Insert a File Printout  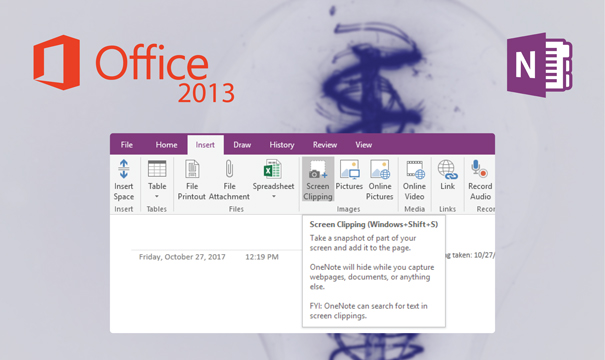[x=192, y=180]
